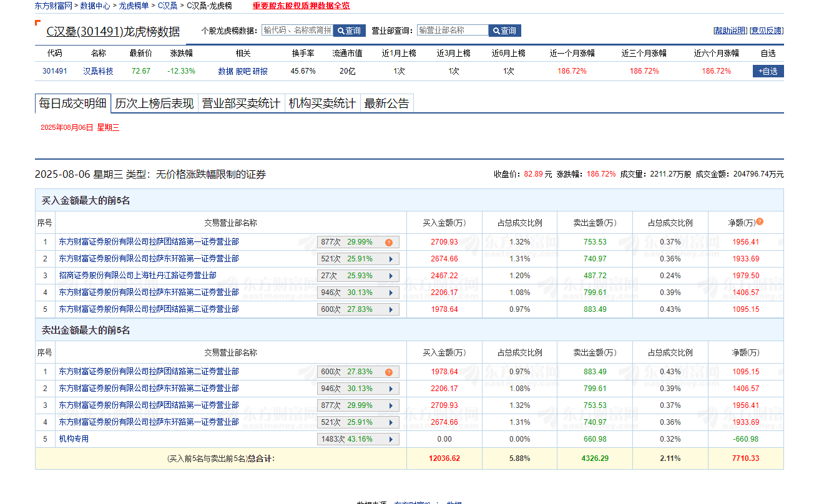Click the 东方财富网 breadcrumb link
The image size is (814, 504).
[x=54, y=6]
